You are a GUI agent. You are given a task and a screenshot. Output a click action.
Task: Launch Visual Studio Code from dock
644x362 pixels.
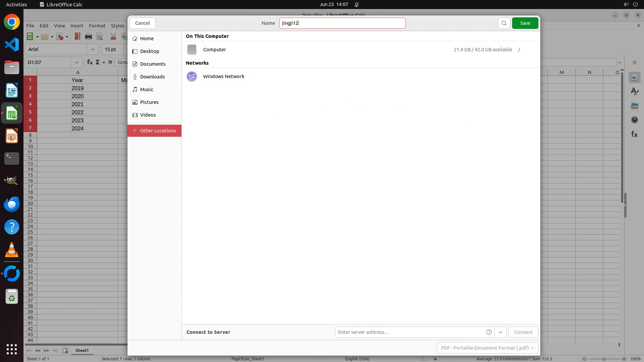[x=12, y=45]
